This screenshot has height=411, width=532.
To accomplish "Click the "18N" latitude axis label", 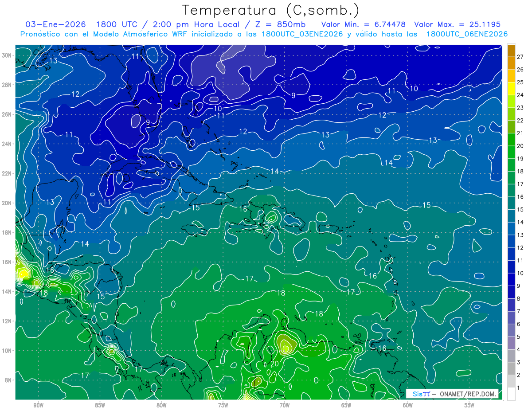I will click(x=8, y=232).
